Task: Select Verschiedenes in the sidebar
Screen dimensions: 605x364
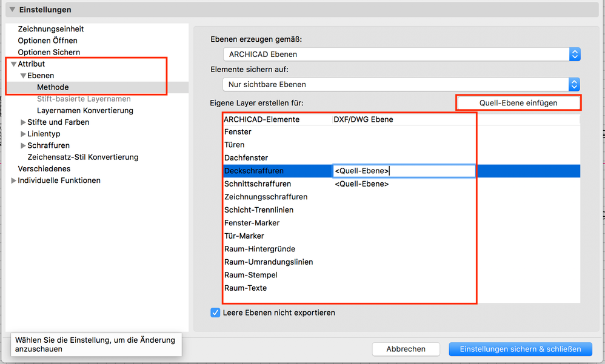Action: point(44,168)
